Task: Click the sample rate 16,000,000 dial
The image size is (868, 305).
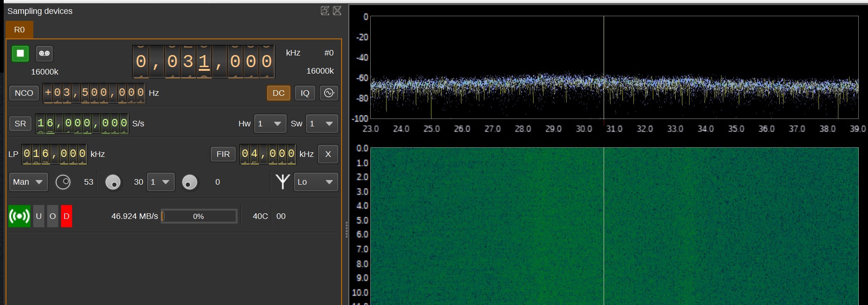Action: tap(82, 124)
